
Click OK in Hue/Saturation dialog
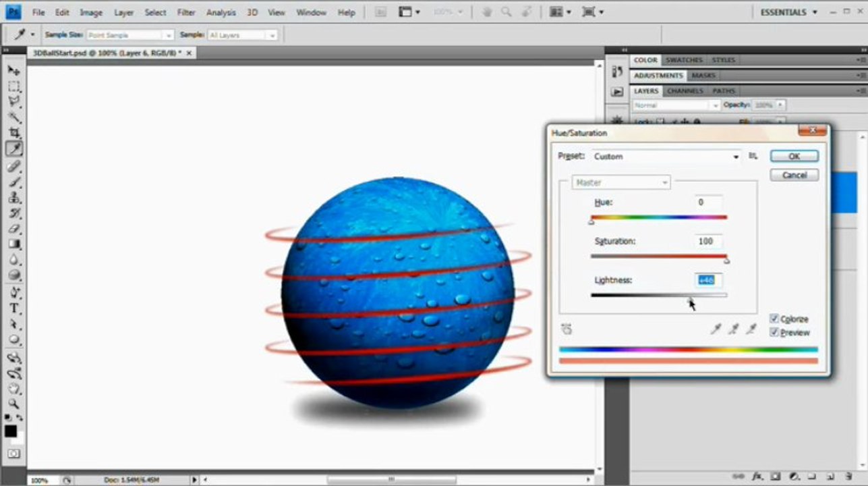(794, 156)
